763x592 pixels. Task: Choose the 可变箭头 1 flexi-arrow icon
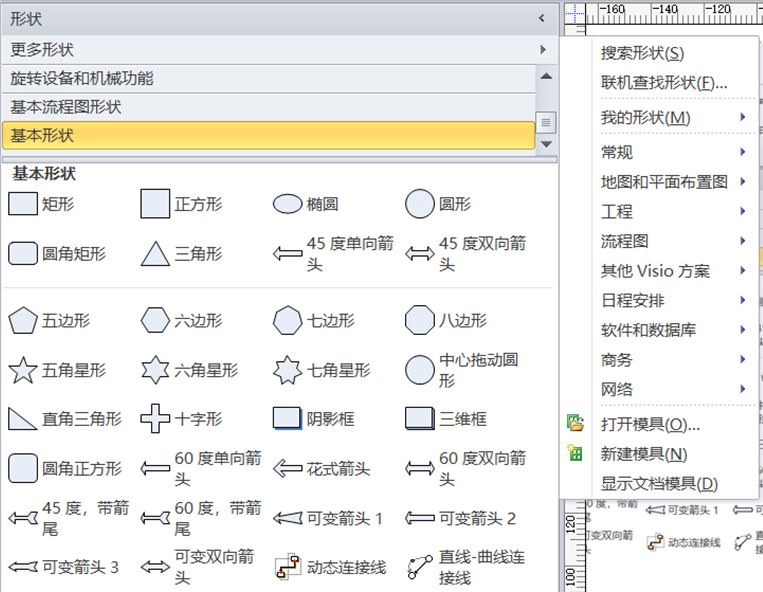coord(288,519)
